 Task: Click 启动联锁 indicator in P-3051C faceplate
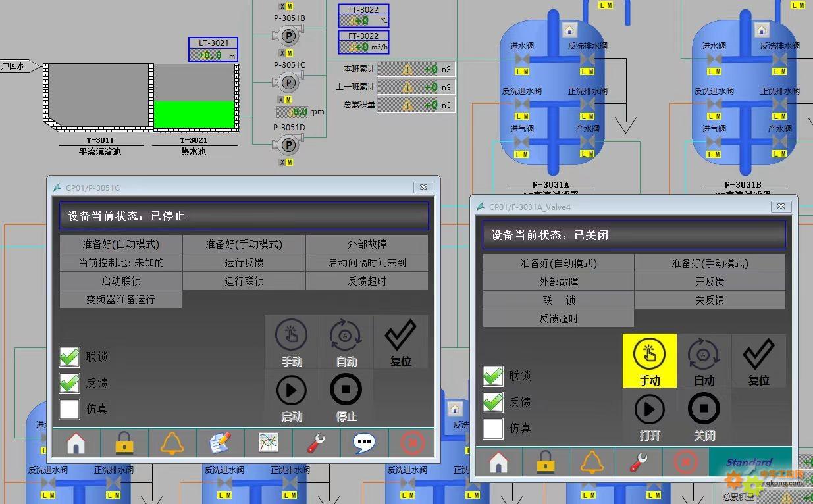121,281
